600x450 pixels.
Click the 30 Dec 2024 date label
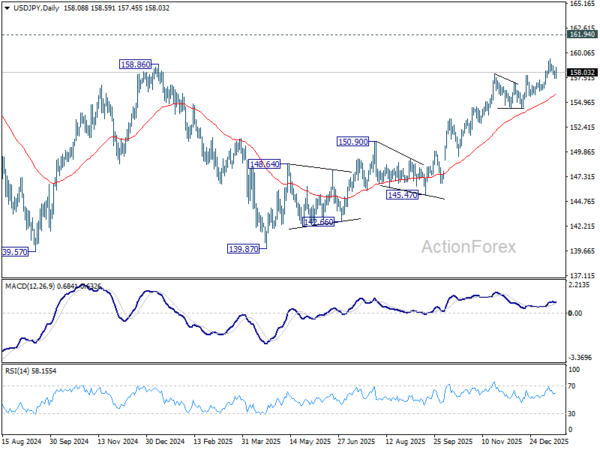coord(165,441)
